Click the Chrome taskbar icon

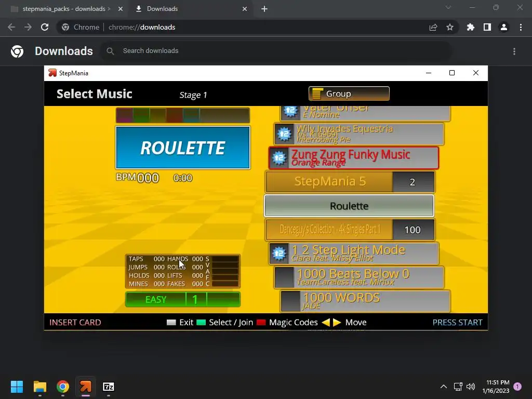click(63, 387)
